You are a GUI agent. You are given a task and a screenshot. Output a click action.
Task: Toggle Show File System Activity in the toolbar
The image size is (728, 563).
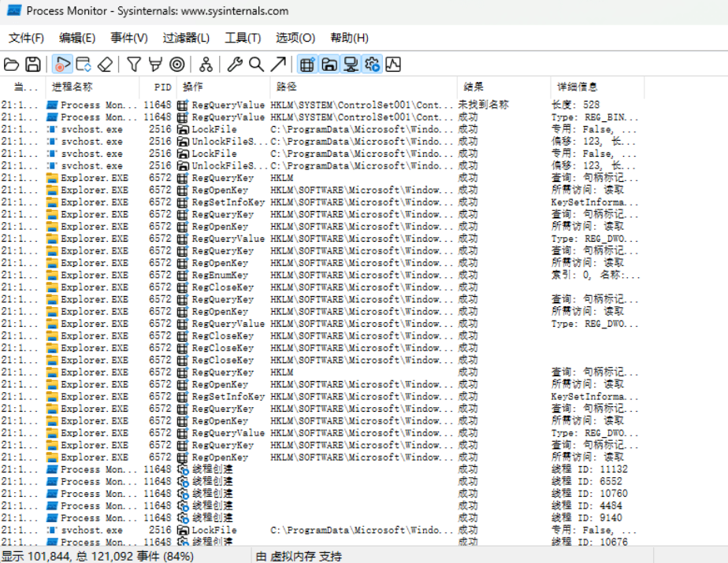pyautogui.click(x=329, y=65)
